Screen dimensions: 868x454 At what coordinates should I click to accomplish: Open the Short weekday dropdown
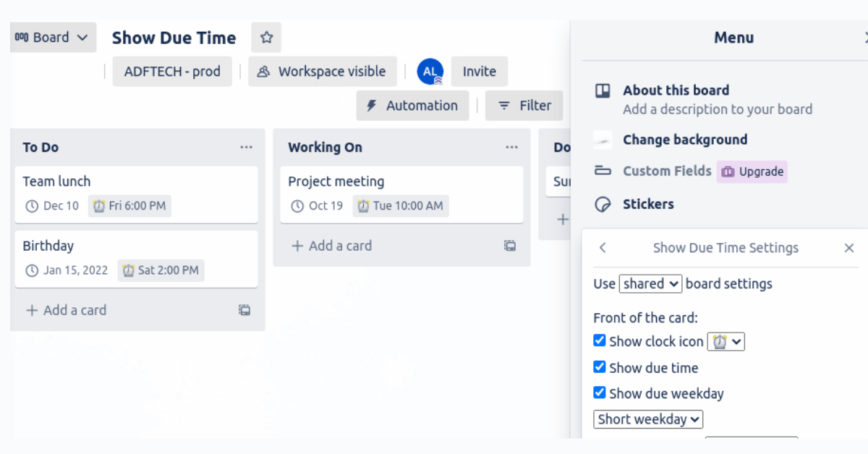(x=647, y=419)
